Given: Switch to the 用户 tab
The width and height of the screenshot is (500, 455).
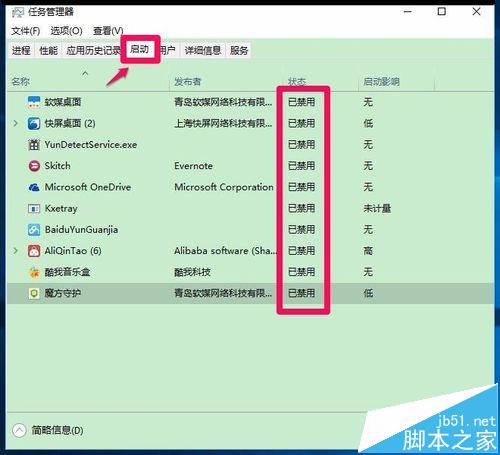Looking at the screenshot, I should coord(168,51).
